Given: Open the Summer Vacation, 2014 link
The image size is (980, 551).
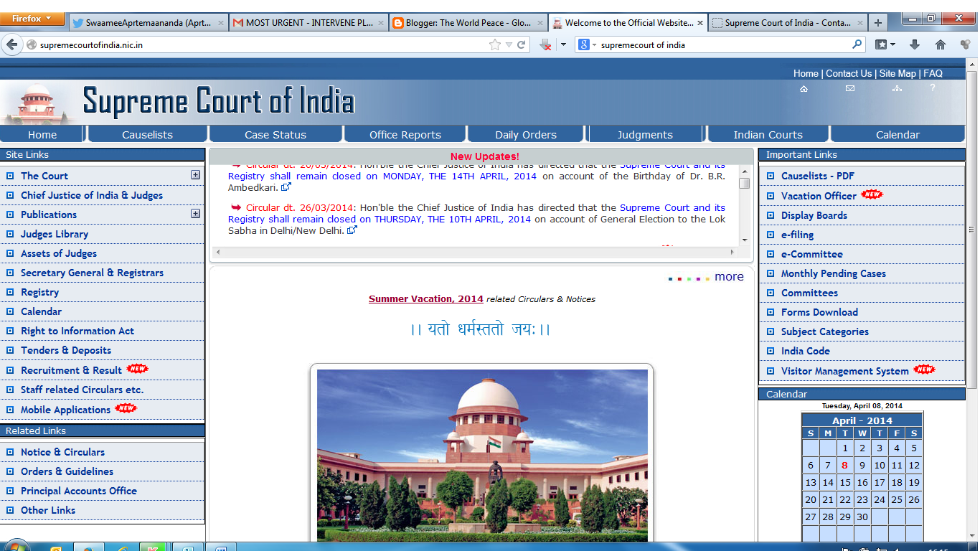Looking at the screenshot, I should click(426, 299).
